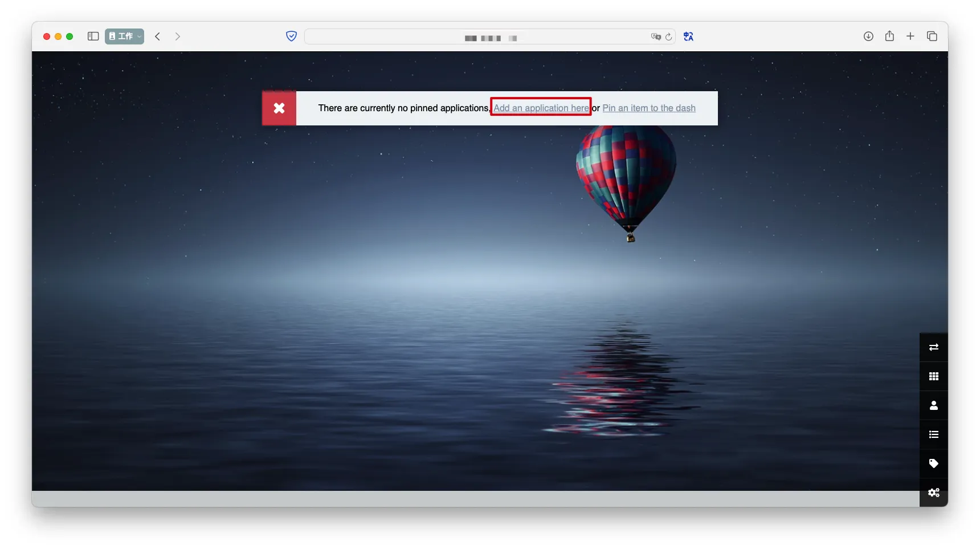
Task: Reload the current page
Action: [x=669, y=37]
